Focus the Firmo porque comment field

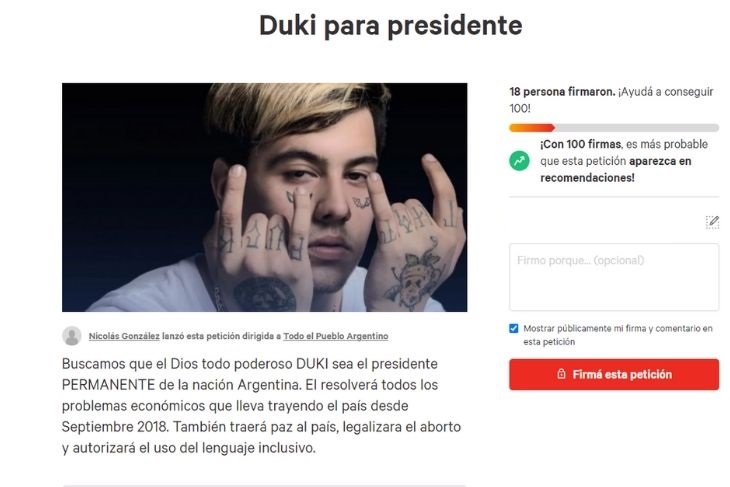[614, 277]
